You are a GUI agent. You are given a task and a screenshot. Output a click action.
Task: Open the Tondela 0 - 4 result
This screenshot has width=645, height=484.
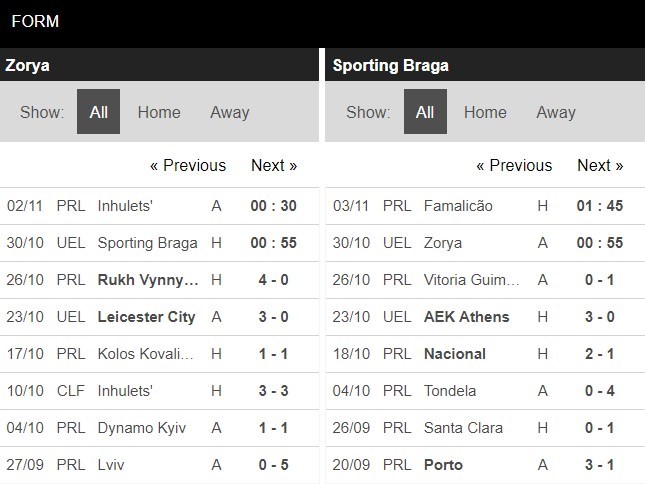[485, 391]
